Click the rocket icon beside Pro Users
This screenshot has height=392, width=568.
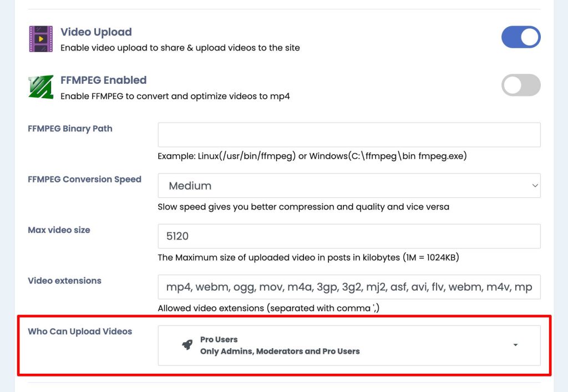[x=187, y=345]
